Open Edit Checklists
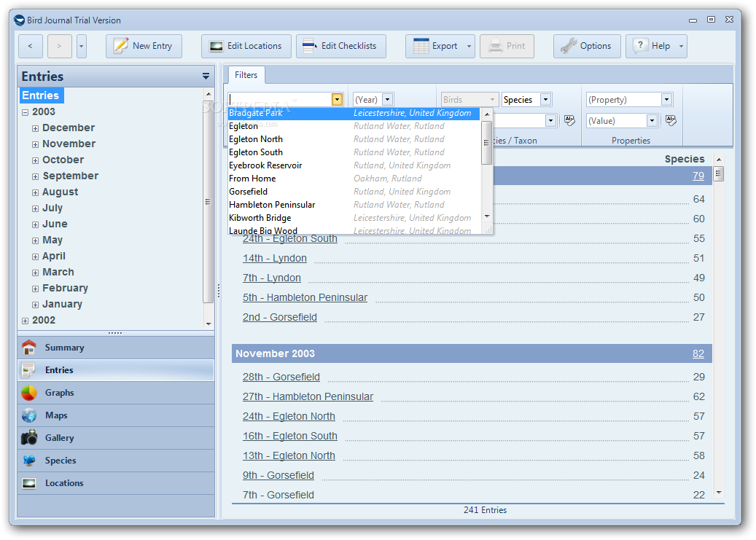Screen dimensions: 756x540 click(x=341, y=47)
